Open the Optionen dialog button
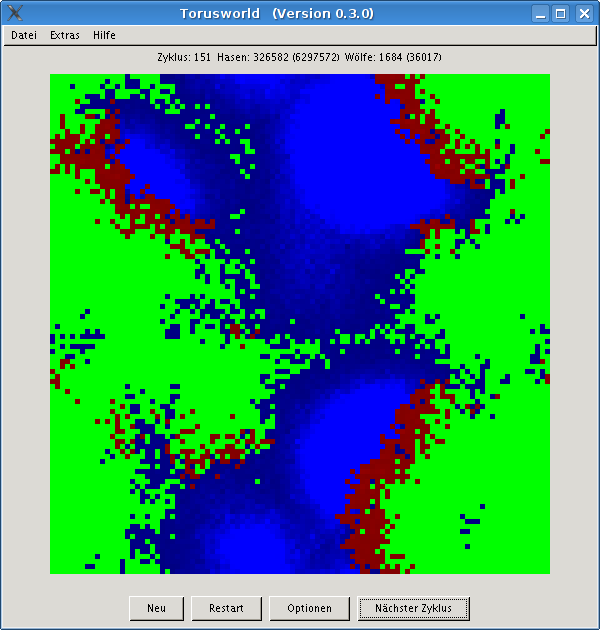Image resolution: width=600 pixels, height=630 pixels. click(309, 608)
